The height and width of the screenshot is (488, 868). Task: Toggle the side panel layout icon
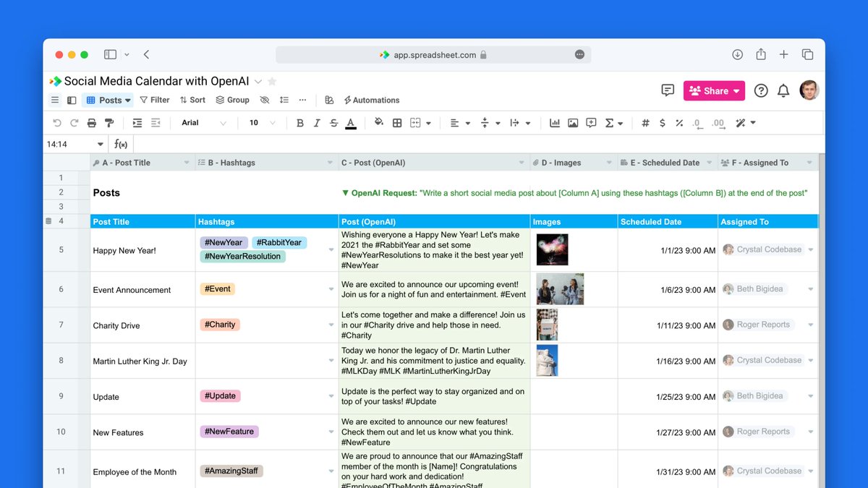point(72,100)
